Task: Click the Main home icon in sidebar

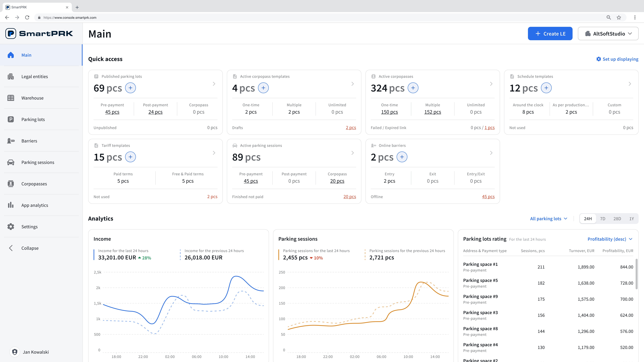Action: (11, 55)
